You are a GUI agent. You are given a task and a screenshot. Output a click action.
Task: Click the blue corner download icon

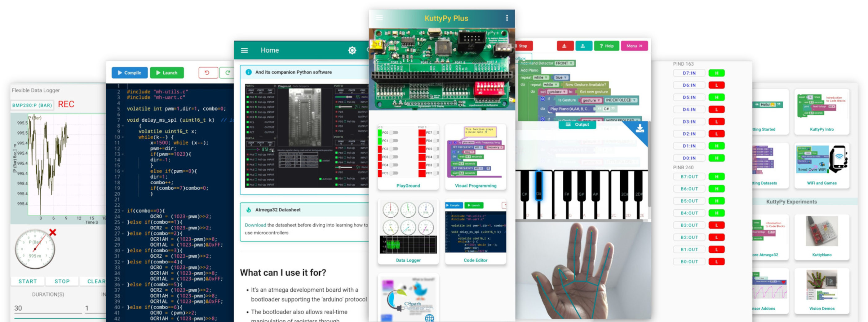pyautogui.click(x=640, y=129)
